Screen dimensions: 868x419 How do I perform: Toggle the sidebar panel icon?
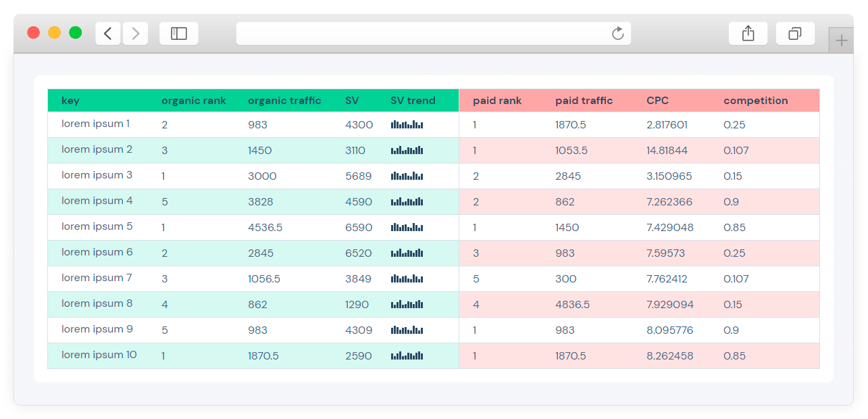pos(179,33)
